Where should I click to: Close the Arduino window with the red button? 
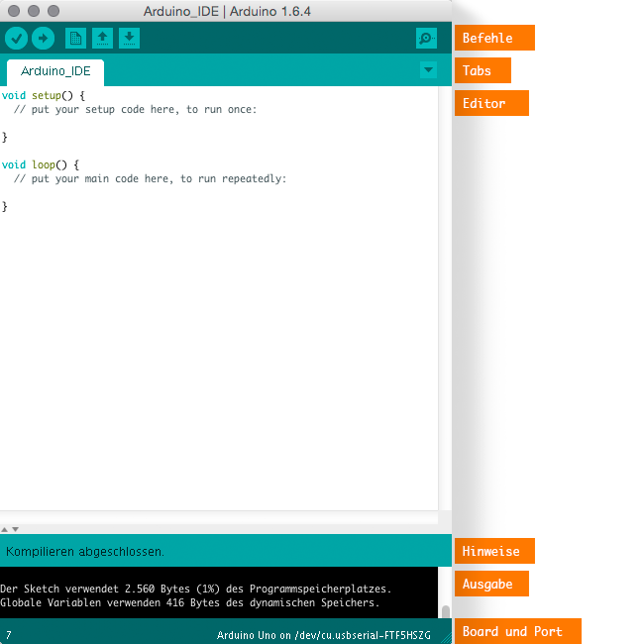click(x=15, y=10)
